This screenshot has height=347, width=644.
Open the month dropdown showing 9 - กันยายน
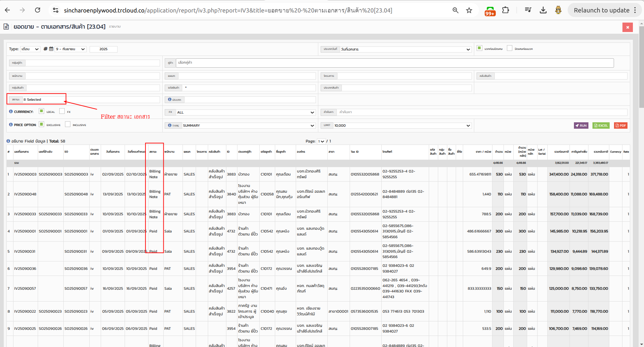click(70, 49)
